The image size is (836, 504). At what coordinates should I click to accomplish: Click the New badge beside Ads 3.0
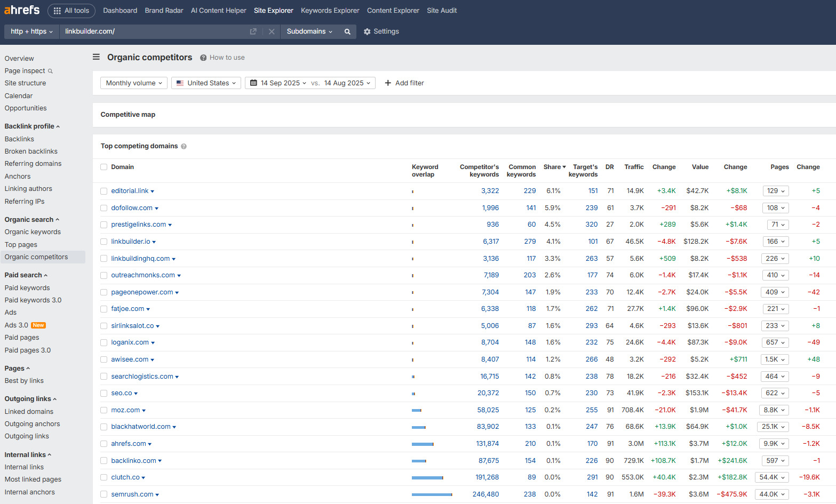pos(38,325)
